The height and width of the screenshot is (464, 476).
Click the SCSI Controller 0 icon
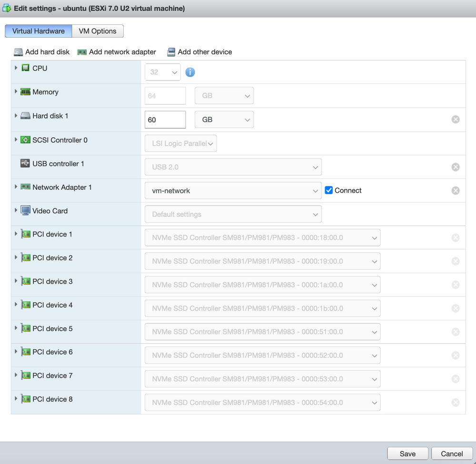pos(25,140)
